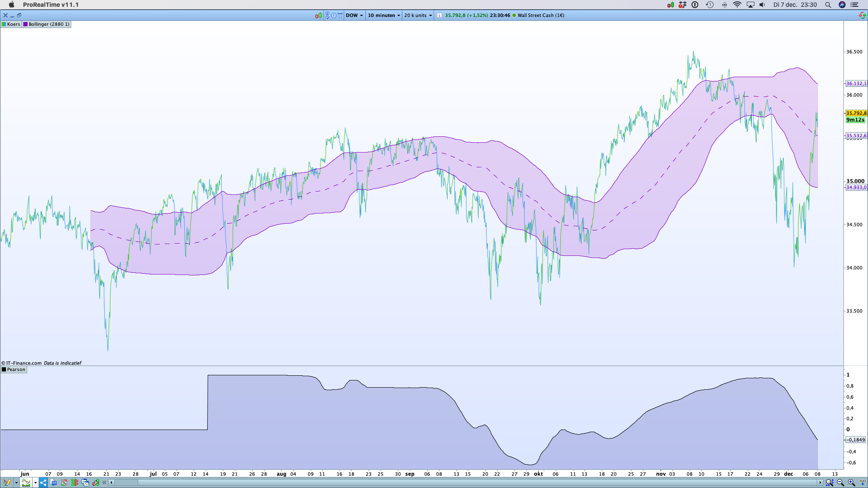Viewport: 868px width, 488px height.
Task: Click the instrument info button
Action: click(440, 15)
